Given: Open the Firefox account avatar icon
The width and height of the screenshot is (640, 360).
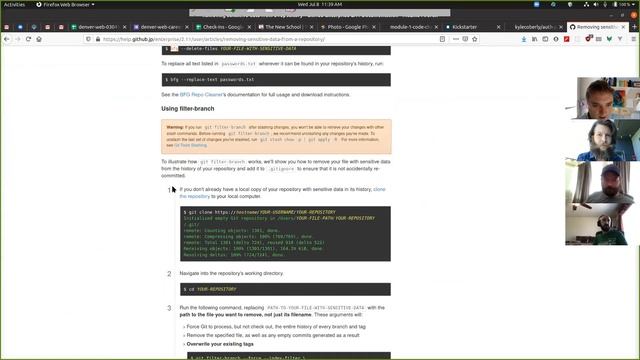Looking at the screenshot, I should pyautogui.click(x=556, y=39).
